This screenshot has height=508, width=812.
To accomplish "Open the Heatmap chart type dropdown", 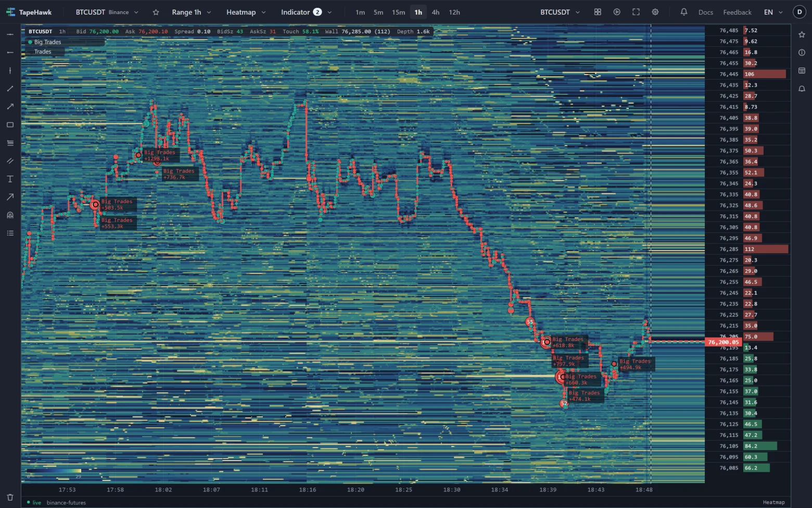I will pyautogui.click(x=246, y=12).
